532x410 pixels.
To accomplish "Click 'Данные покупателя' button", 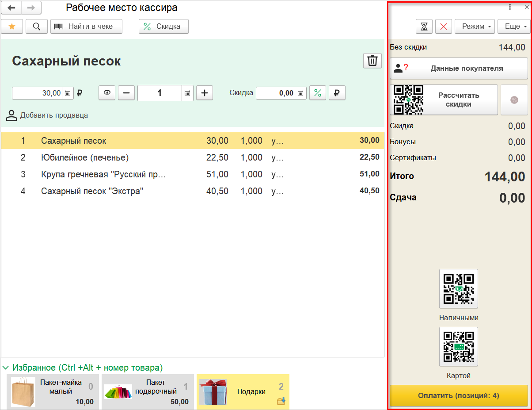I will click(459, 69).
